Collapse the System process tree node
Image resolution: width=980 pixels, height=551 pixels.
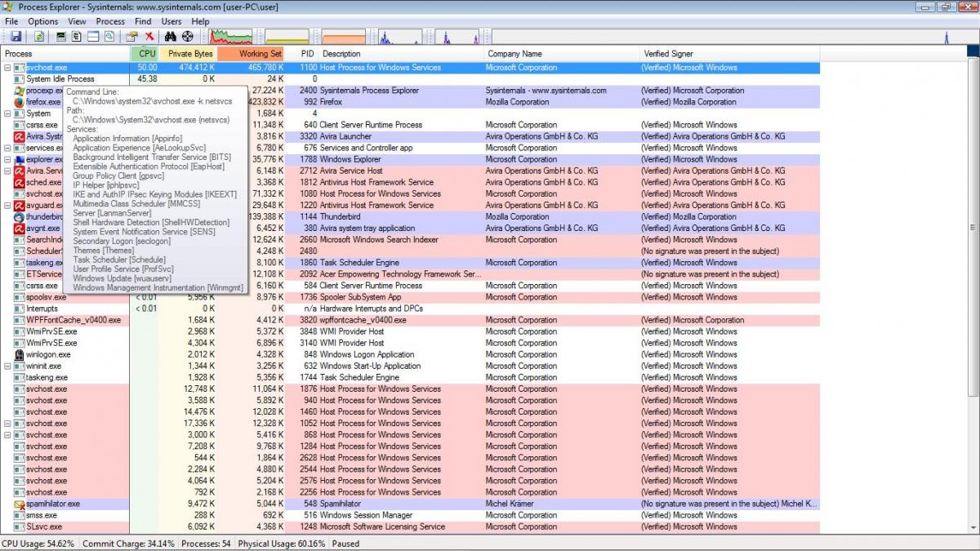[7, 113]
